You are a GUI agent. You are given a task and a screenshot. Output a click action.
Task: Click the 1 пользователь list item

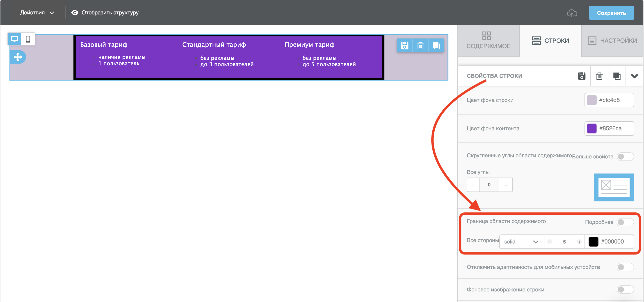coord(119,63)
